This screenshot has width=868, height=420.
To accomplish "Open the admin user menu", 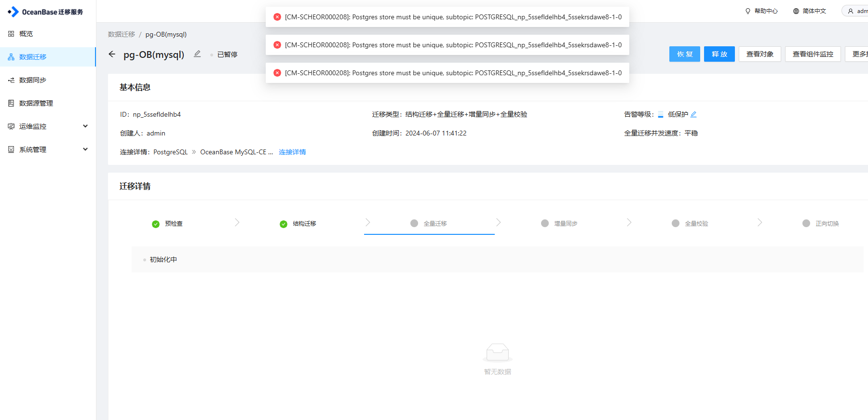I will click(x=855, y=11).
